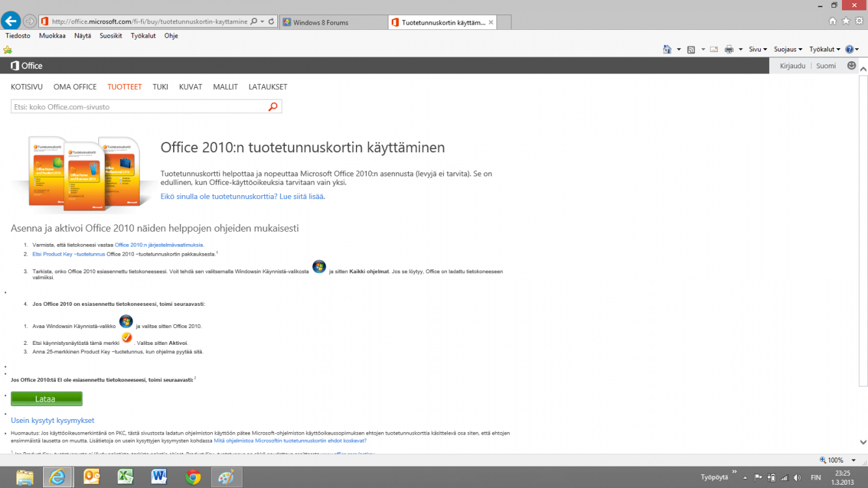868x488 pixels.
Task: Click Kirjaudu sign-in link
Action: [793, 66]
